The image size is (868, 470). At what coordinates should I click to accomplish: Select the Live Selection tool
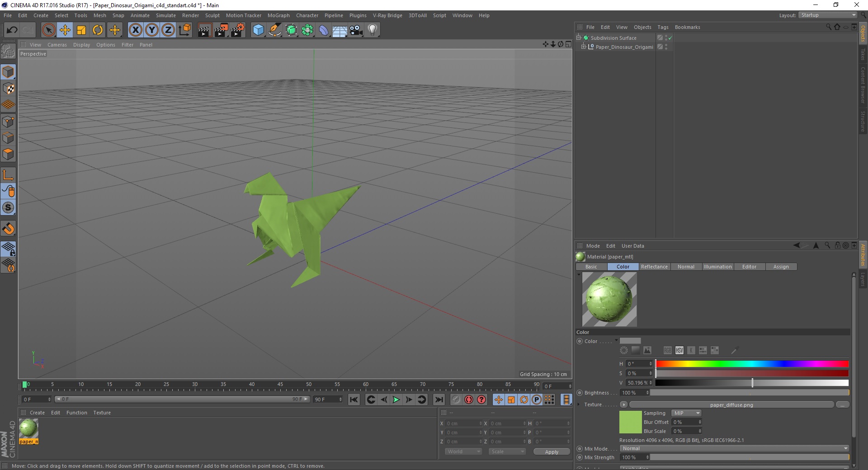coord(48,30)
